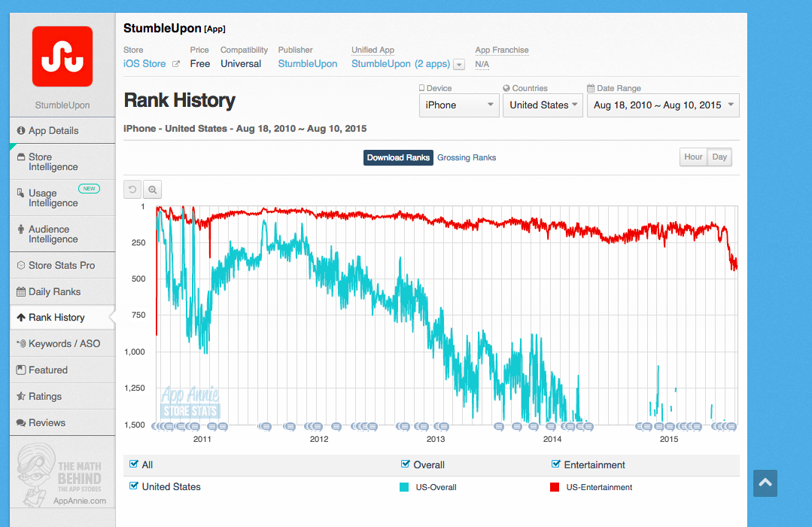Click the iOS Store link
812x527 pixels.
144,64
